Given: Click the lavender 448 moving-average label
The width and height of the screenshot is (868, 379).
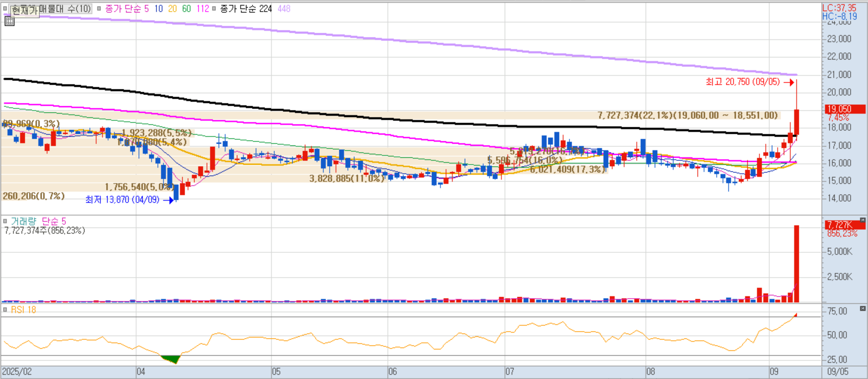Looking at the screenshot, I should 284,8.
